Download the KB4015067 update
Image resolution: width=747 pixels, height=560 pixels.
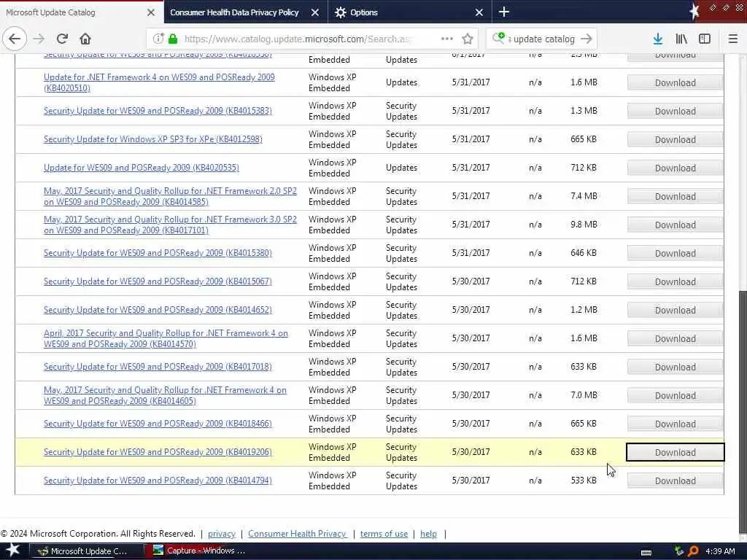[x=675, y=281]
